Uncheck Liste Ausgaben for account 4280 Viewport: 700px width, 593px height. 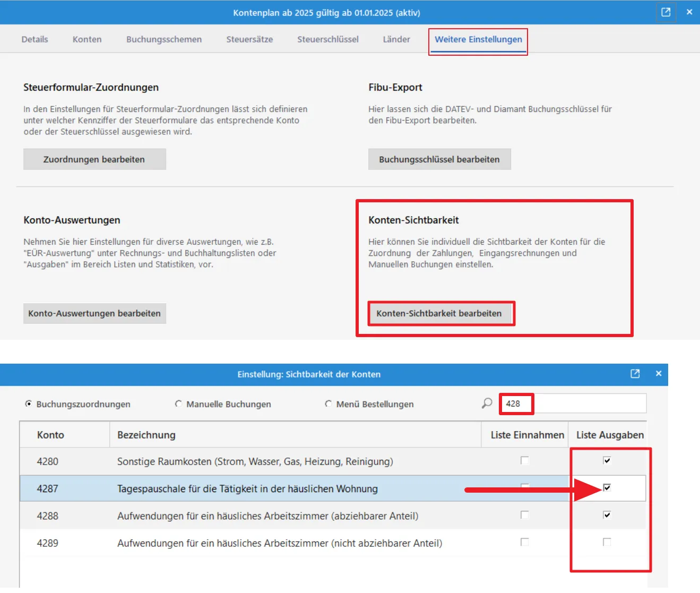point(607,461)
